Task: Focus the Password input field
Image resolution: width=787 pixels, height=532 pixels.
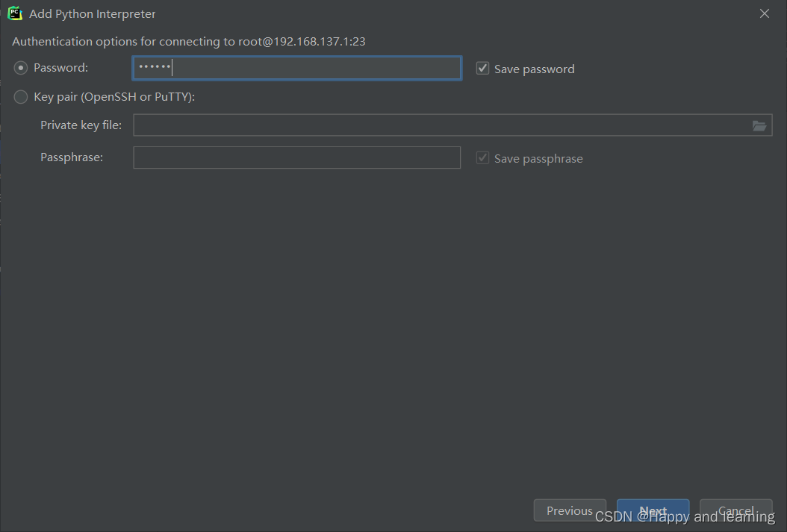Action: click(x=296, y=68)
